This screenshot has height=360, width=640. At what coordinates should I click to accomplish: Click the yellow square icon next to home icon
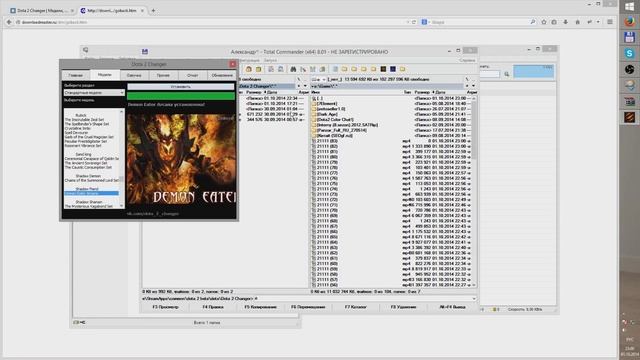(x=258, y=69)
